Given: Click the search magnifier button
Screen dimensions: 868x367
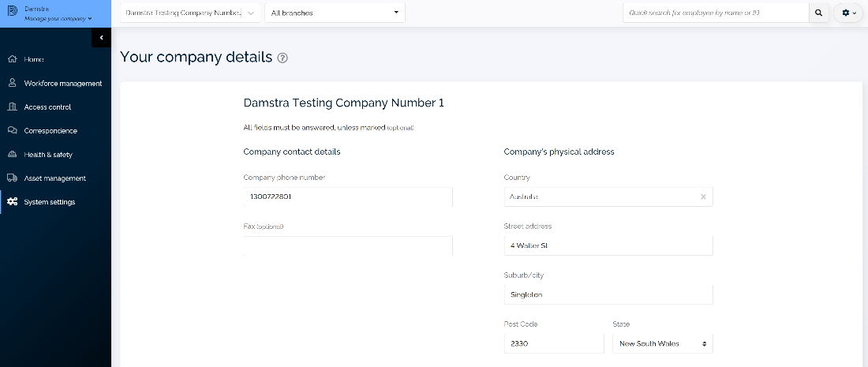Looking at the screenshot, I should [x=819, y=13].
